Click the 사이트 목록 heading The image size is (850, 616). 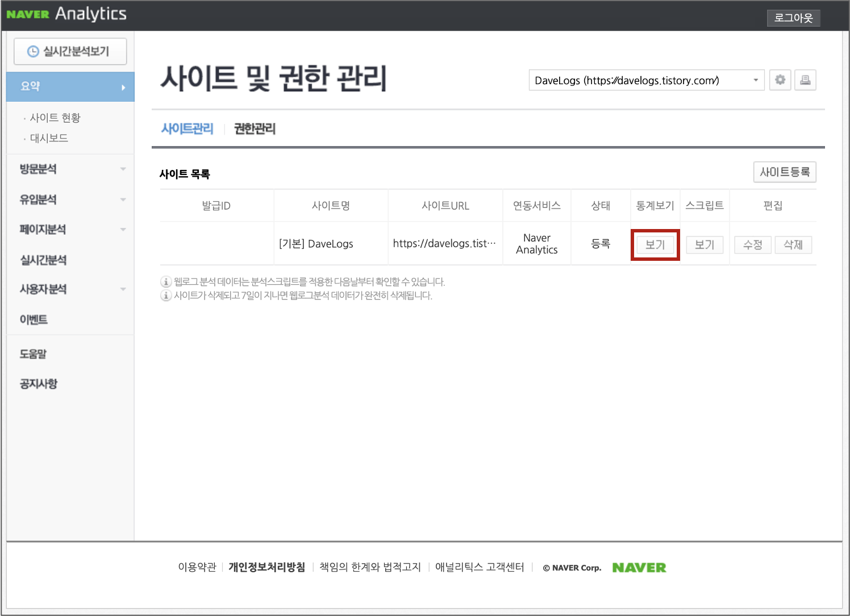[x=185, y=174]
